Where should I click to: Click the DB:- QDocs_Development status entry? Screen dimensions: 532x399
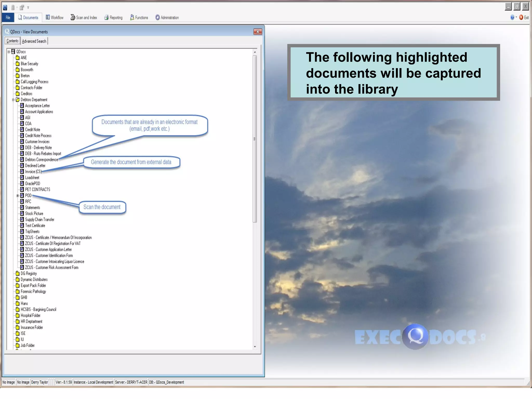167,382
